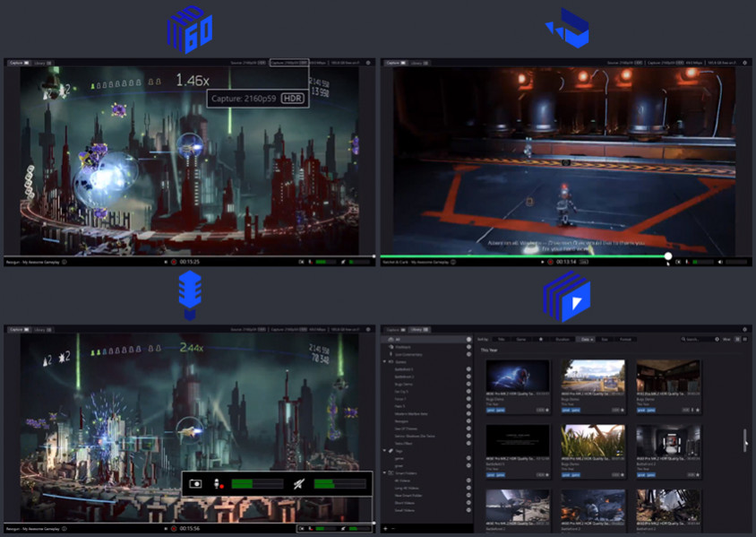This screenshot has height=537, width=756.
Task: Click the blue stacked library play logo
Action: pos(566,296)
